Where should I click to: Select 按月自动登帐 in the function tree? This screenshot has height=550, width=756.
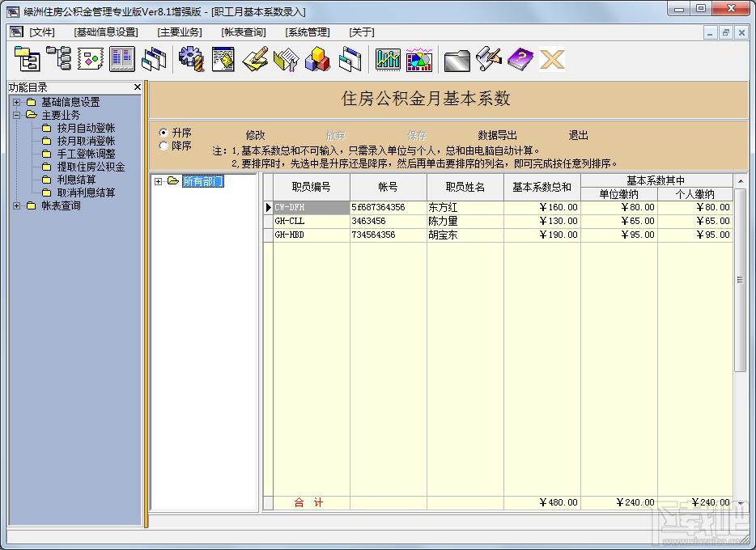pyautogui.click(x=86, y=128)
